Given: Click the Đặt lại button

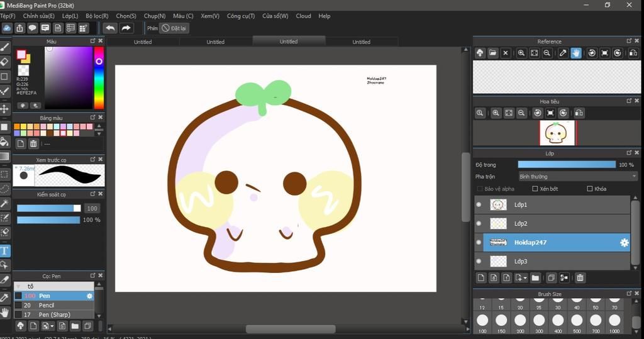Looking at the screenshot, I should [x=174, y=28].
